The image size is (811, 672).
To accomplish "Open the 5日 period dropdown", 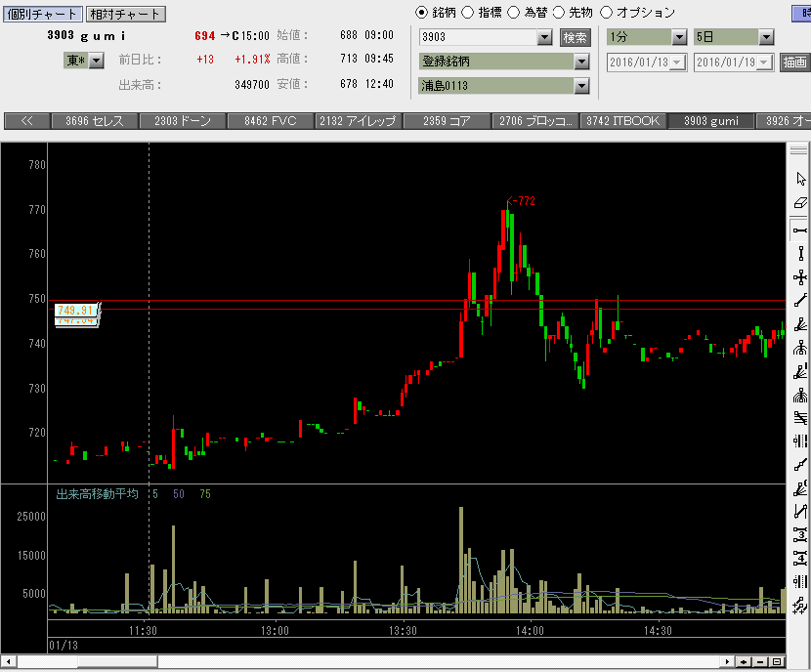I will pos(766,37).
